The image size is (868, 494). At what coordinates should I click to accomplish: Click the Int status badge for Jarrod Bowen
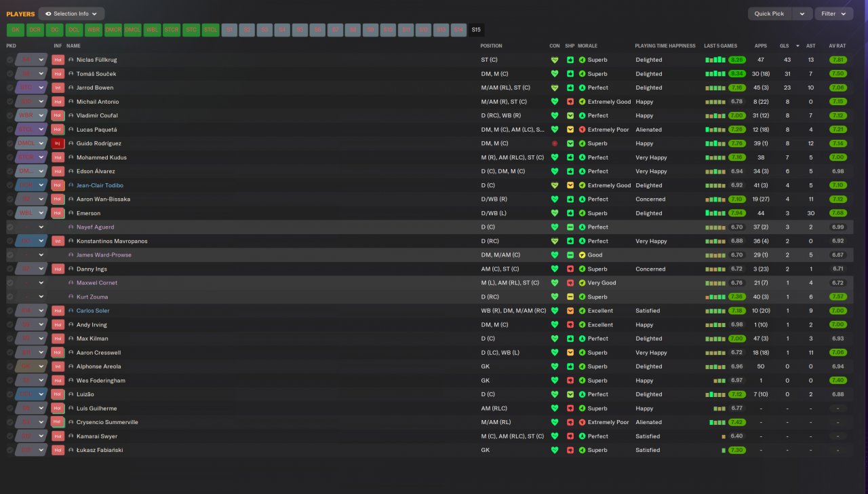[x=58, y=88]
